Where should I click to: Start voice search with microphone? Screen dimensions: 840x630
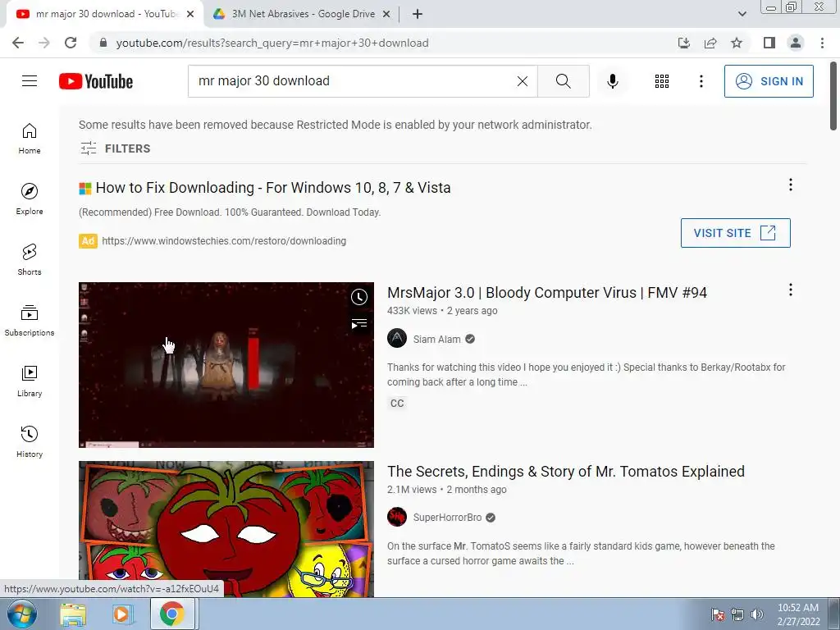(613, 81)
